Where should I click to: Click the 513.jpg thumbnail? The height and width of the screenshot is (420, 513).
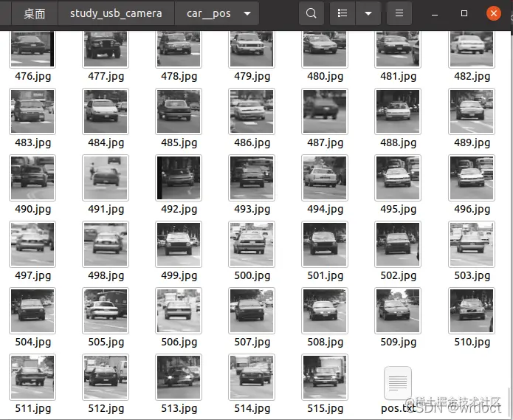point(179,377)
